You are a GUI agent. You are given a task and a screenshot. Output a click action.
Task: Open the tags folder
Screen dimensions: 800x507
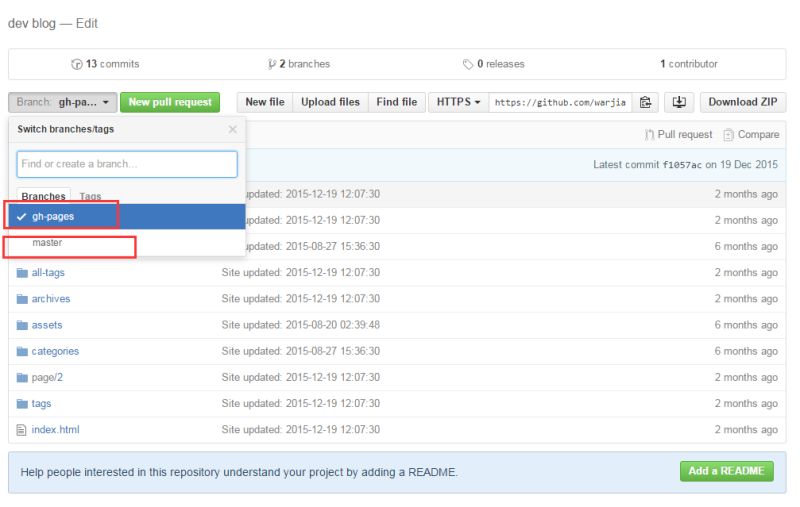[x=41, y=403]
